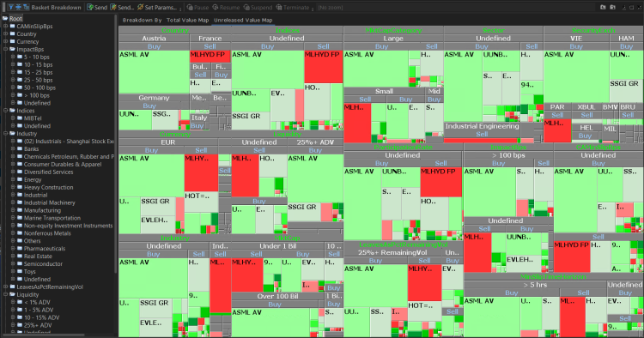Select the Root node in the tree

click(15, 19)
